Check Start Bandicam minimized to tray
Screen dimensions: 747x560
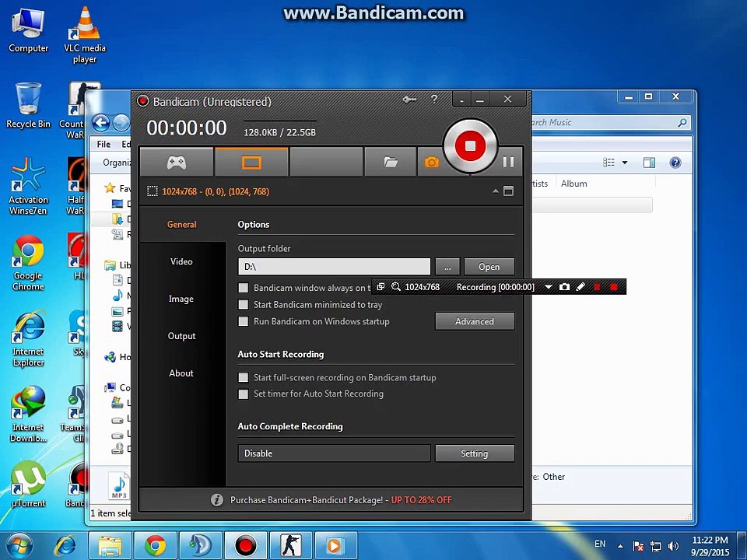coord(243,304)
